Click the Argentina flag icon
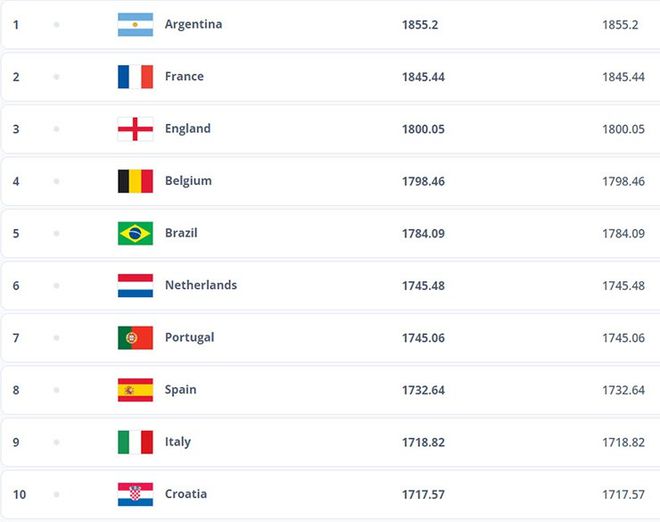The image size is (660, 522). tap(135, 24)
